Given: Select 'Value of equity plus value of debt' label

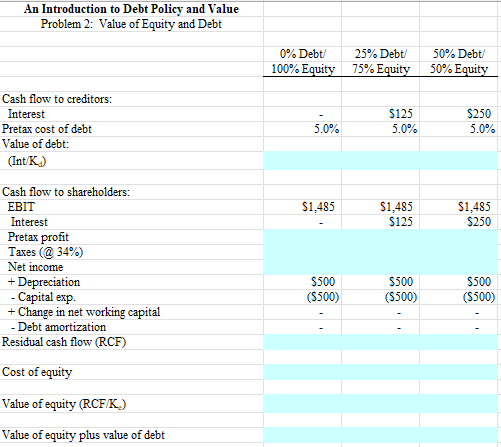Looking at the screenshot, I should point(83,435).
